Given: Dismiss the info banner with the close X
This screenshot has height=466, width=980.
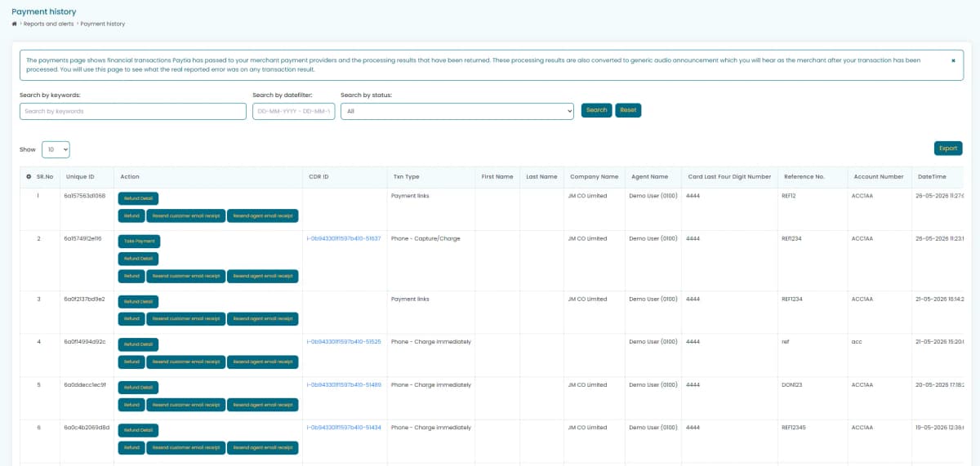Looking at the screenshot, I should 953,60.
